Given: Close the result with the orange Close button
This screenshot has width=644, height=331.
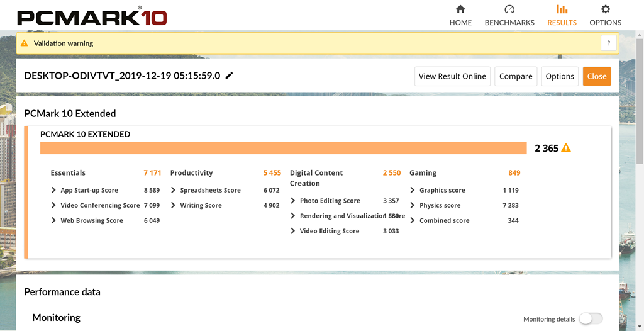Looking at the screenshot, I should (597, 76).
